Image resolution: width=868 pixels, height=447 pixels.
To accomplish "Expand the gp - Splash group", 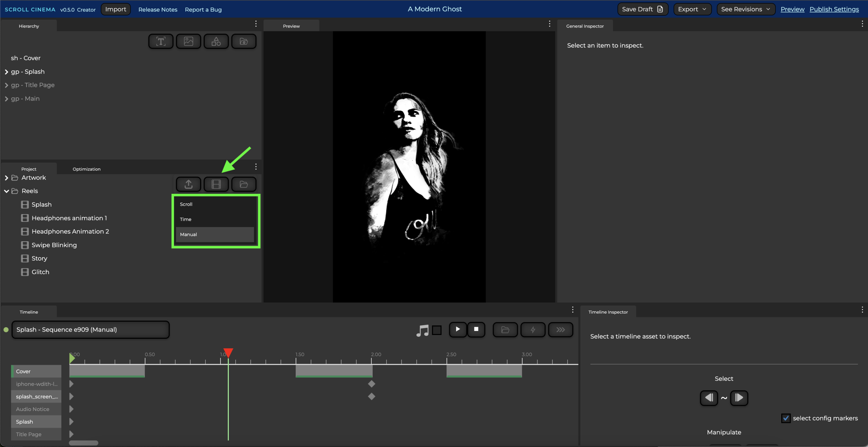I will click(x=6, y=72).
